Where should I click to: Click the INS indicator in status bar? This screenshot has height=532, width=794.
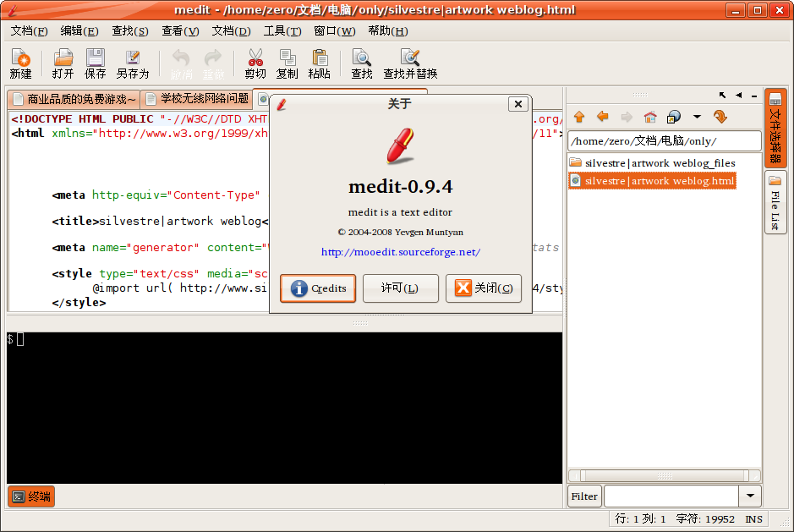point(753,518)
